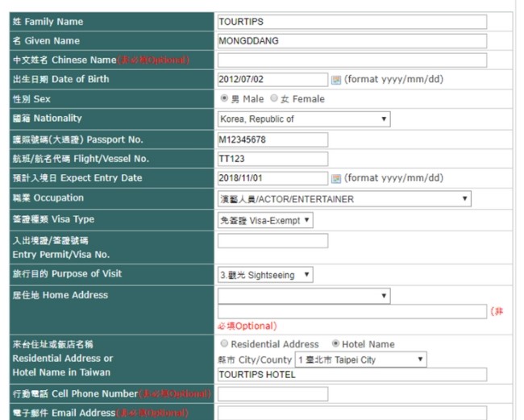
Task: Choose the Hotel Name radio option
Action: [x=335, y=343]
